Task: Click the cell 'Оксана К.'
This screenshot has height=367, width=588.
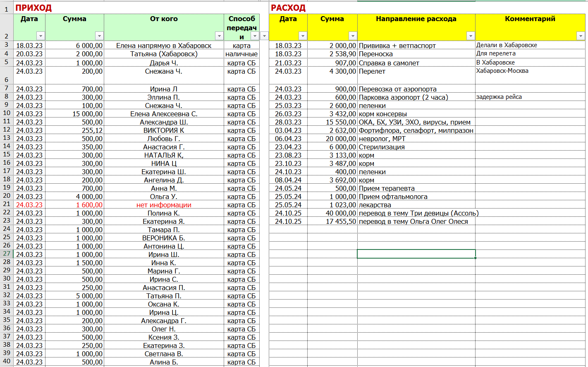Action: pyautogui.click(x=164, y=304)
